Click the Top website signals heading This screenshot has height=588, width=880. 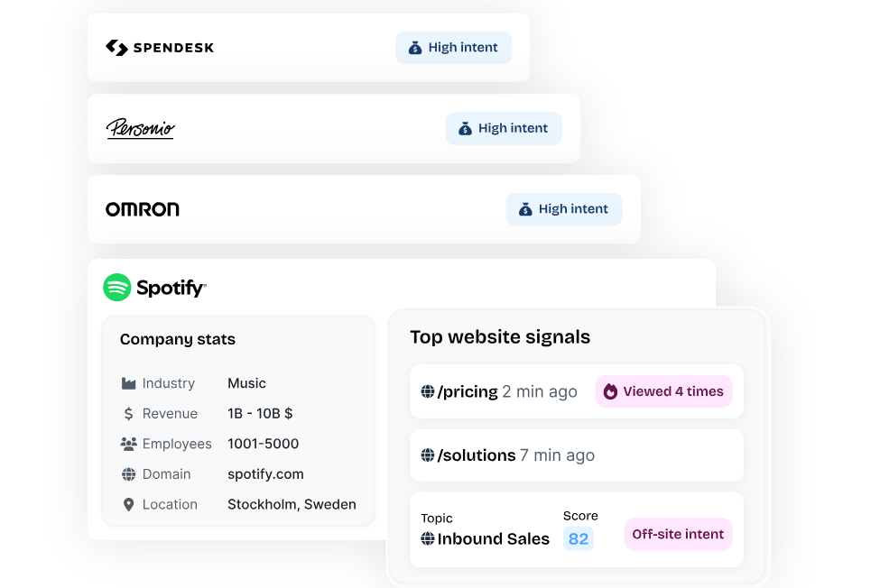click(500, 337)
